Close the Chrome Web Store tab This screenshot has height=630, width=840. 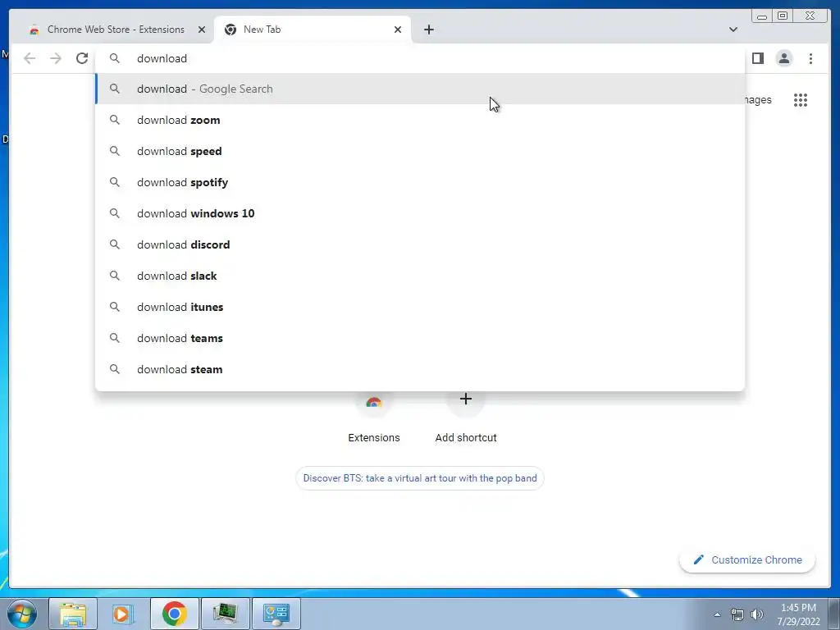coord(202,30)
